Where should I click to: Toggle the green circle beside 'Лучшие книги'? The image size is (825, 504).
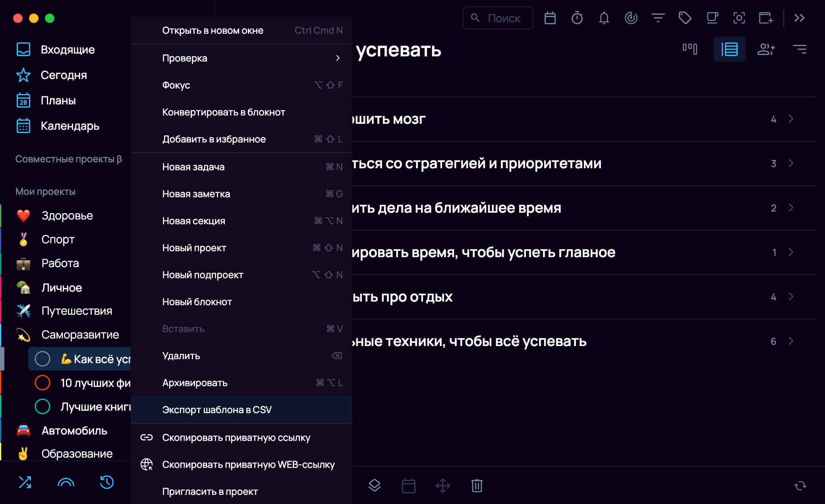point(43,406)
